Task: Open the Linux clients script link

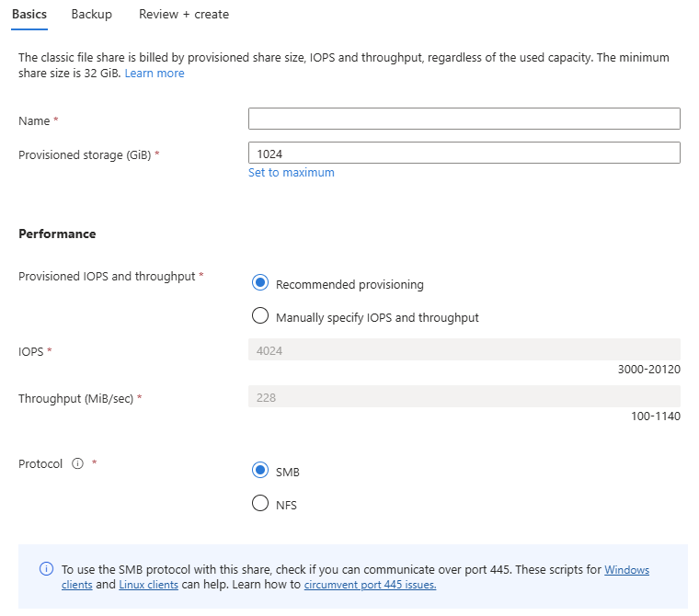Action: coord(148,585)
